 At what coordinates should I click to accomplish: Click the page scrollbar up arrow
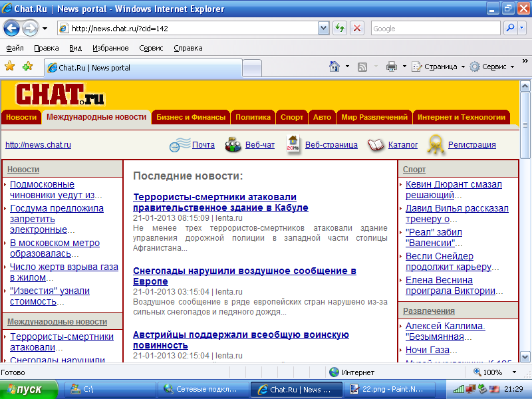525,86
